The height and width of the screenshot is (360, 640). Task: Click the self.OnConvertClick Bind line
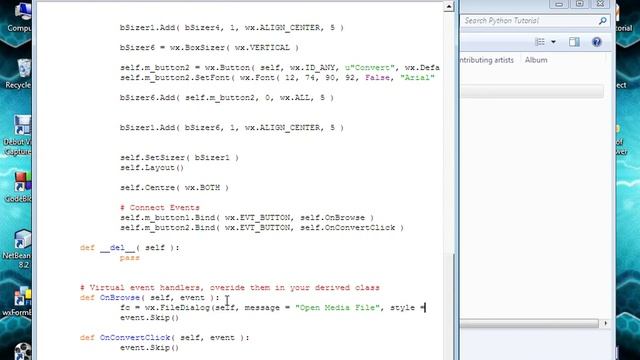click(262, 227)
